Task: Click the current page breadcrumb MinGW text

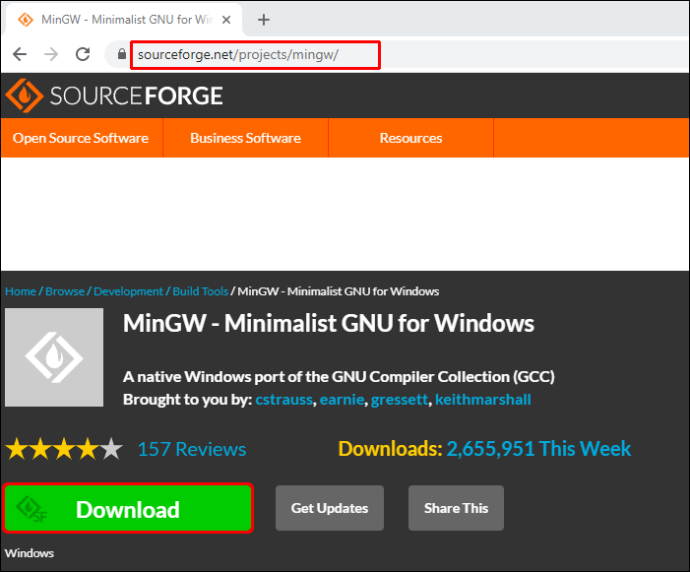Action: point(338,291)
